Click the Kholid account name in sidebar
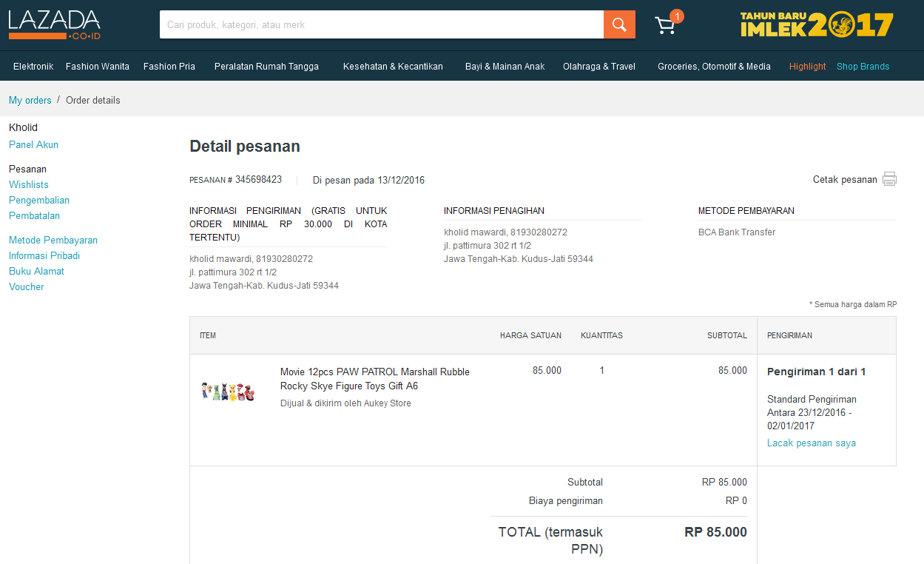Image resolution: width=924 pixels, height=564 pixels. [x=23, y=127]
